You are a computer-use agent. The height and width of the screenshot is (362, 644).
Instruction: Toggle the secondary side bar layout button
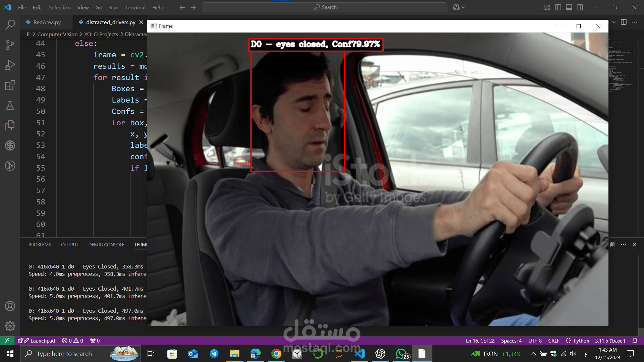pos(580,7)
